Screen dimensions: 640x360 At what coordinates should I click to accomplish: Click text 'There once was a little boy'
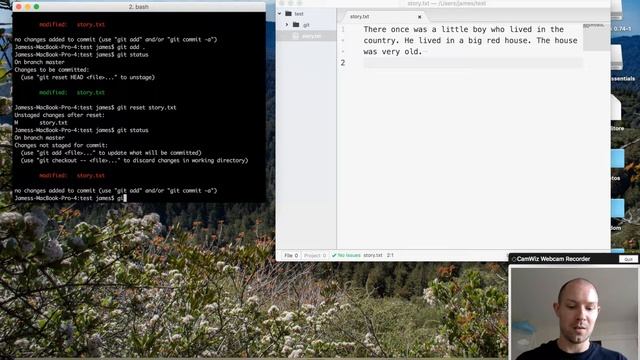pos(424,29)
